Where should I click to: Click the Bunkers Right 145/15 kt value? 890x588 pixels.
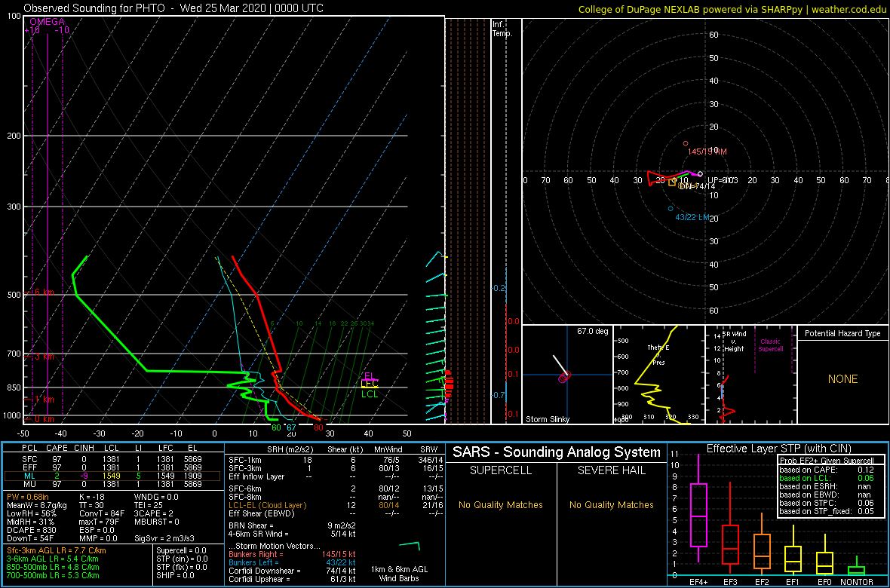coord(339,554)
